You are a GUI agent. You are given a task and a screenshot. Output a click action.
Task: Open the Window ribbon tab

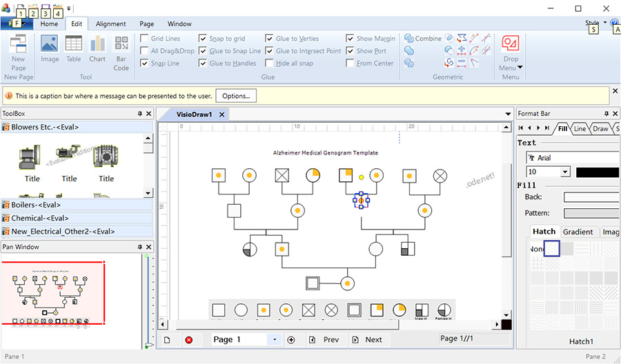click(179, 23)
